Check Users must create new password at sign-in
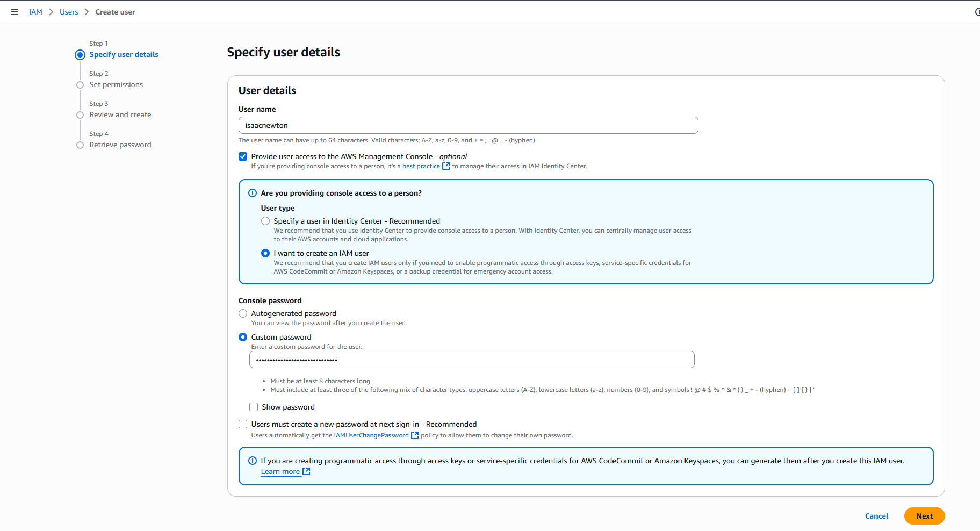Screen dimensions: 980x531 point(243,424)
